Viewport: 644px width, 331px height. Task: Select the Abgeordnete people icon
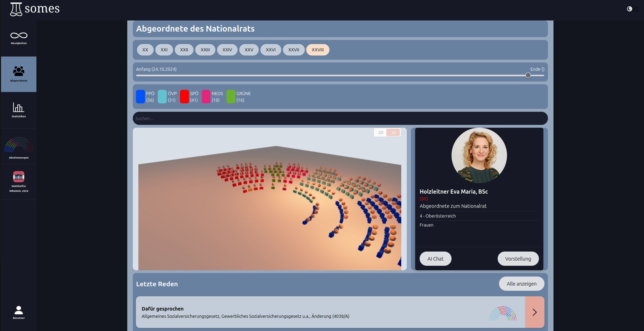pyautogui.click(x=19, y=71)
